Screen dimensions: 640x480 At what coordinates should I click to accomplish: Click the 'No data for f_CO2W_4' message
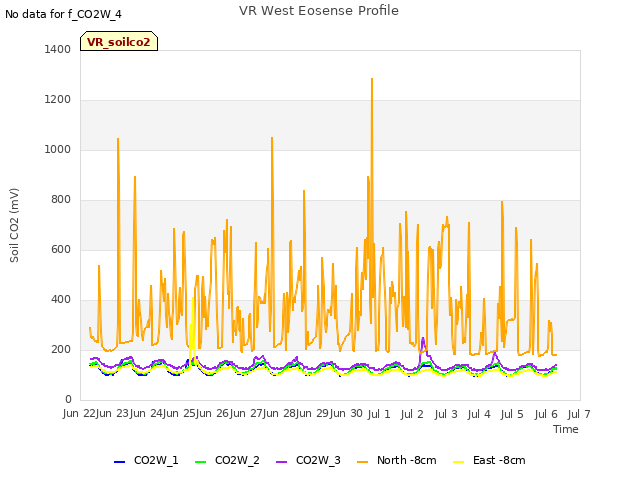tap(63, 14)
